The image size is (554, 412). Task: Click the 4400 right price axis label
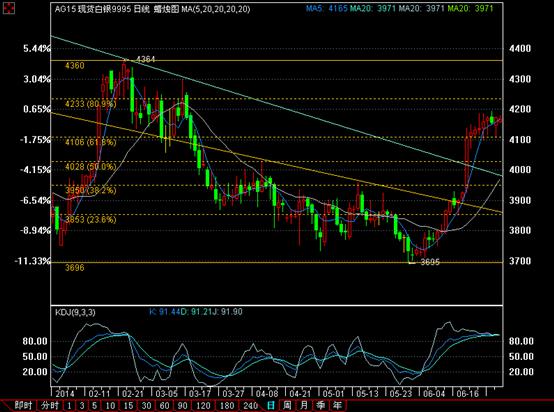tap(520, 49)
